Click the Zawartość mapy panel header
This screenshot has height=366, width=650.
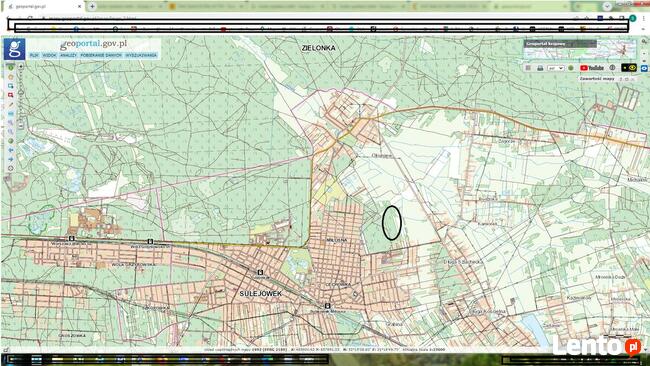point(597,79)
